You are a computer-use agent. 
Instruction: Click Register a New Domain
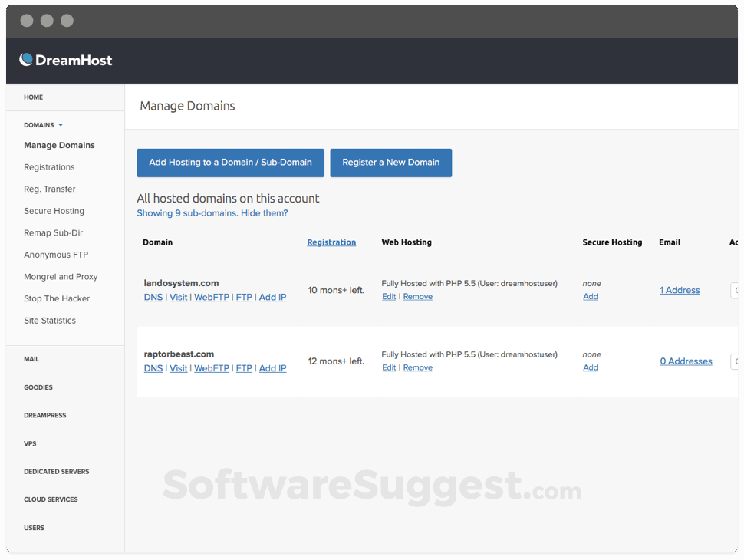click(391, 163)
